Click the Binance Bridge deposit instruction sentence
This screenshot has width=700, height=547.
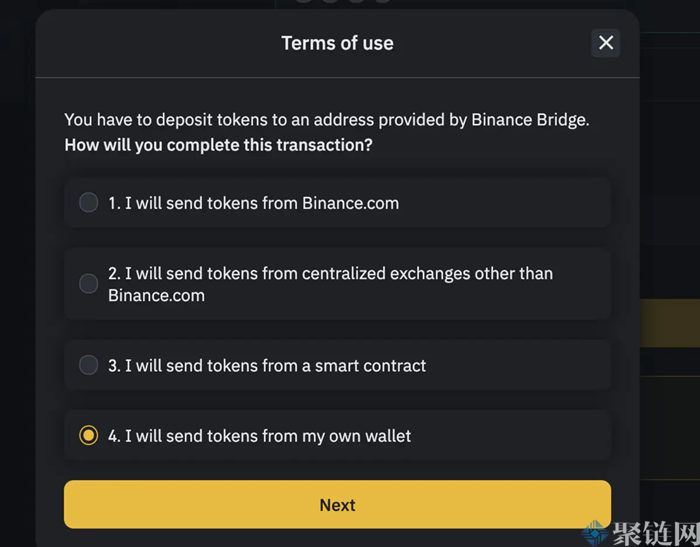(x=326, y=120)
